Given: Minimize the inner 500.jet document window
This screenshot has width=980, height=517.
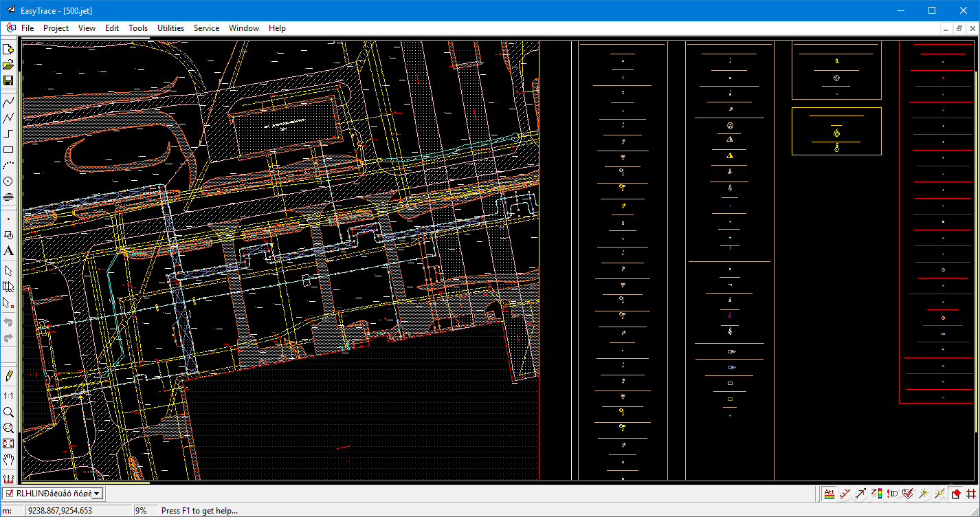Looking at the screenshot, I should [946, 28].
